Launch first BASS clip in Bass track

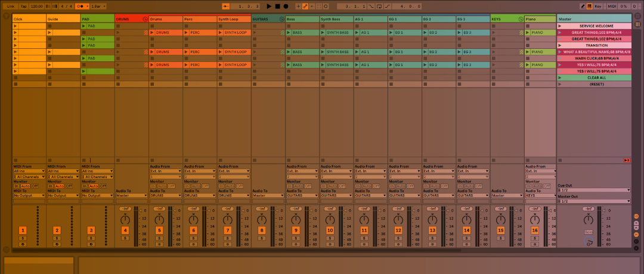[x=289, y=32]
